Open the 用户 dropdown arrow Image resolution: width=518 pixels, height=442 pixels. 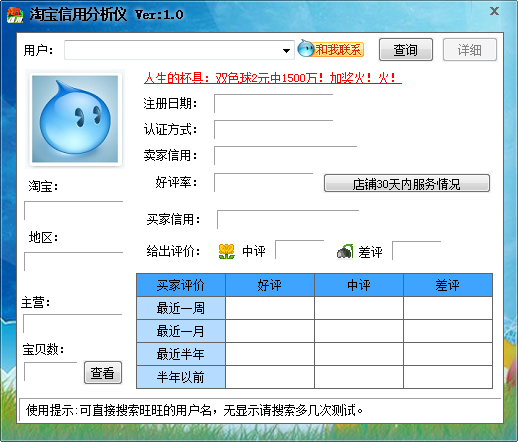[x=286, y=51]
